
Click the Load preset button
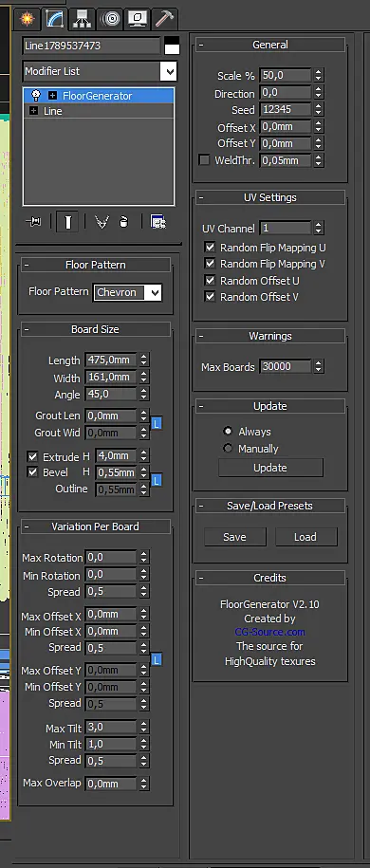305,537
